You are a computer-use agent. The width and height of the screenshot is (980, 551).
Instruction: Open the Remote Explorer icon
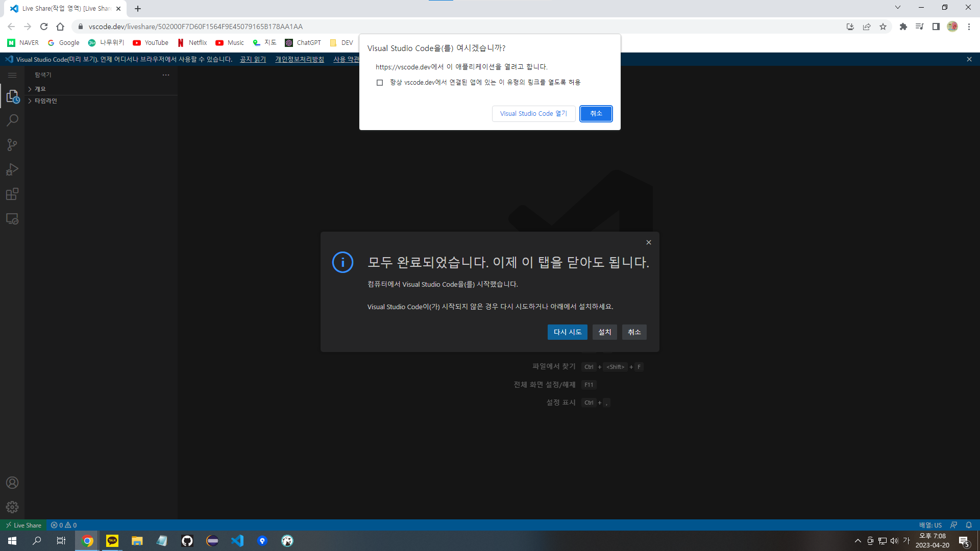point(12,218)
